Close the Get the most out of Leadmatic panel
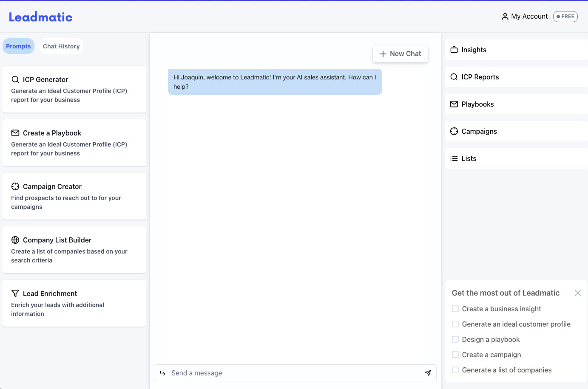 578,293
